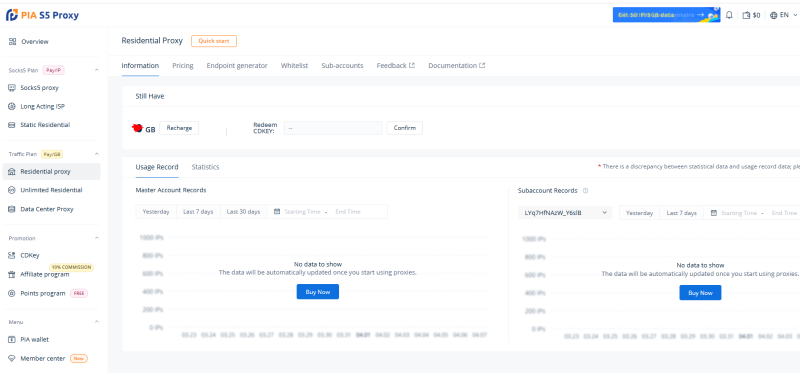
Task: Open the Endpoint generator tab
Action: pos(237,65)
